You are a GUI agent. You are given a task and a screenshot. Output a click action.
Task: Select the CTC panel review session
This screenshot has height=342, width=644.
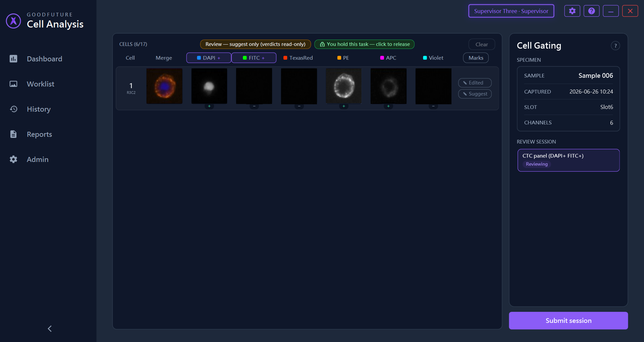coord(568,160)
